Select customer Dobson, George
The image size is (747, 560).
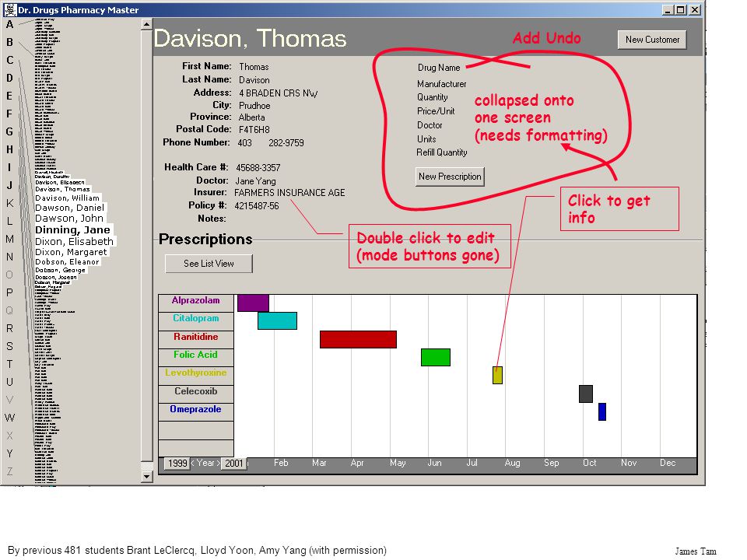click(60, 270)
